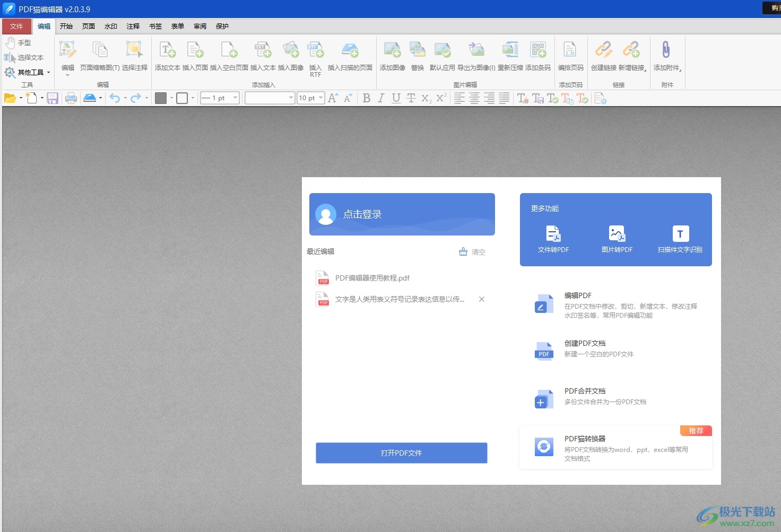Viewport: 781px width, 532px height.
Task: Switch to the 保护 ribbon tab
Action: (x=222, y=27)
